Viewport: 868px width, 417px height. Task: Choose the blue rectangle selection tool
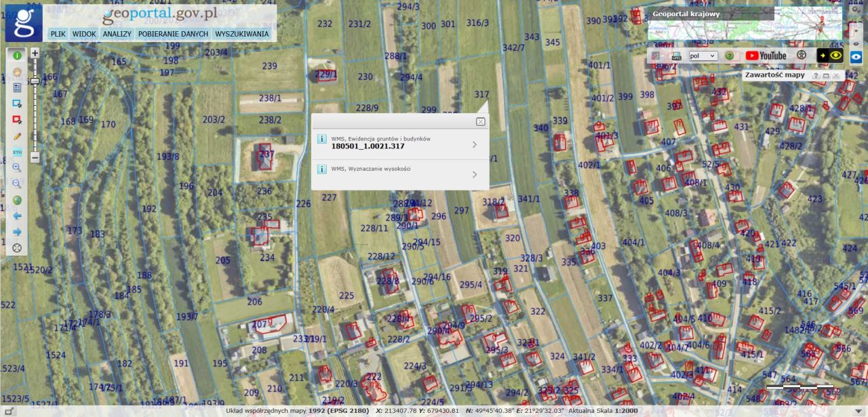click(17, 104)
